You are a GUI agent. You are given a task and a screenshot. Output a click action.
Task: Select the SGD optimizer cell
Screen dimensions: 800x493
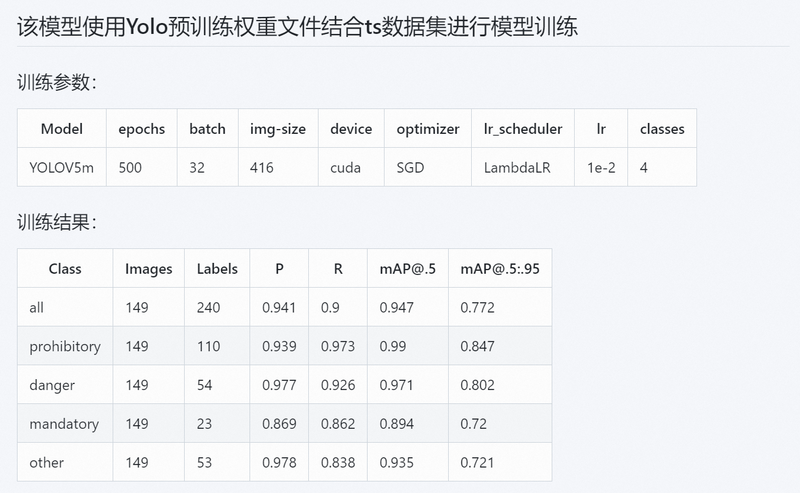(x=410, y=167)
